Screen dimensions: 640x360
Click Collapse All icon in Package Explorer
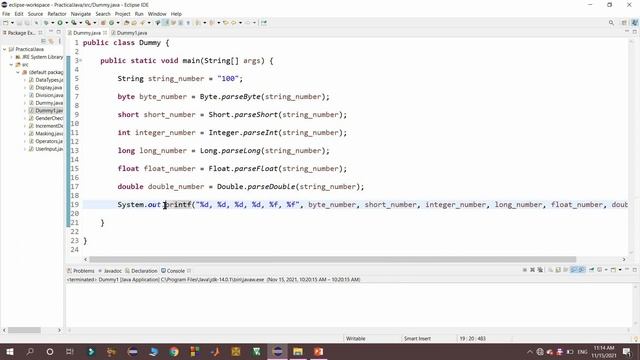tap(43, 41)
